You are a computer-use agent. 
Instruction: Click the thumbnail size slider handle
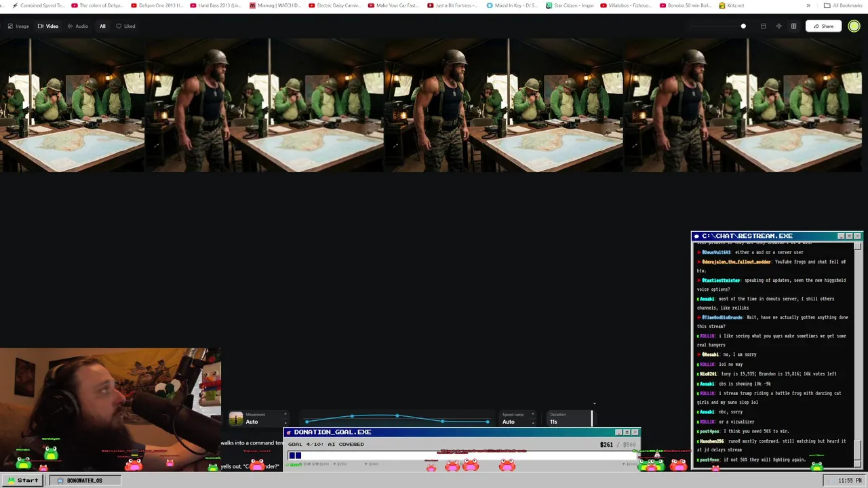[743, 26]
